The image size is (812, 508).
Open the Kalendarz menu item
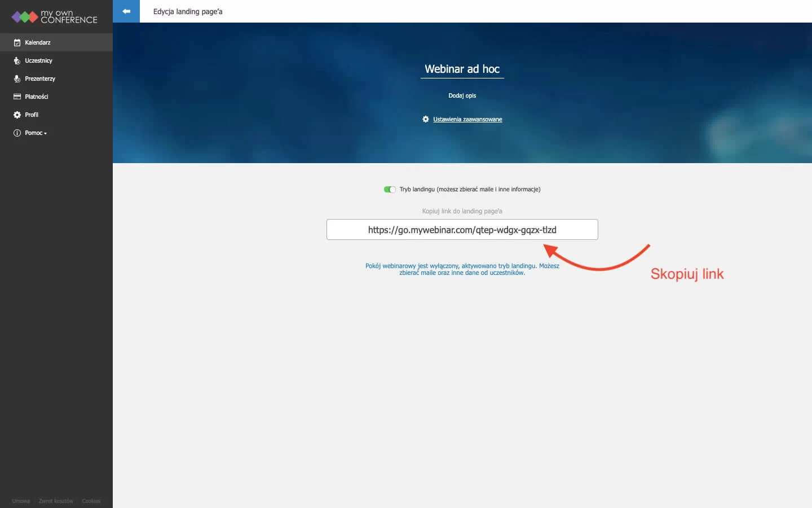56,42
